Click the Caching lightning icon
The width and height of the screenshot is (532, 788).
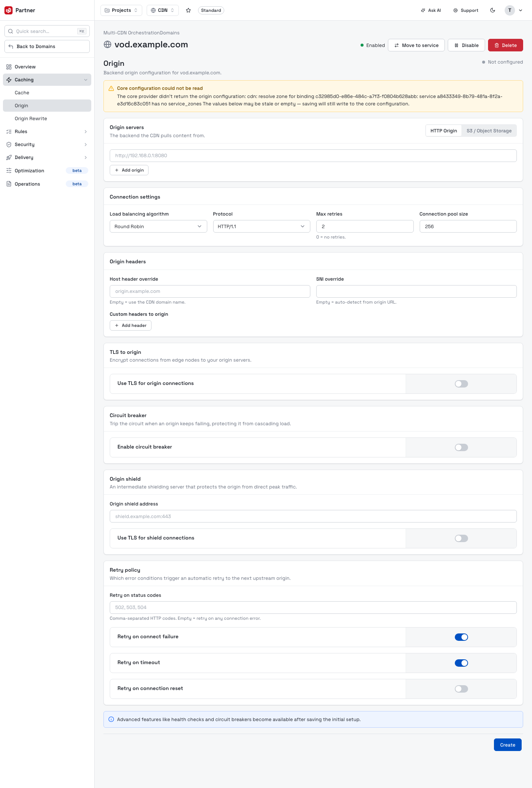(9, 80)
